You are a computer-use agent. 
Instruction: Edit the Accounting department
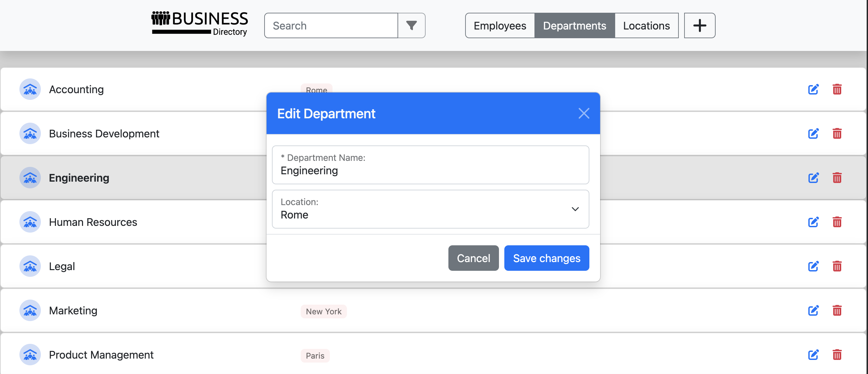coord(813,89)
